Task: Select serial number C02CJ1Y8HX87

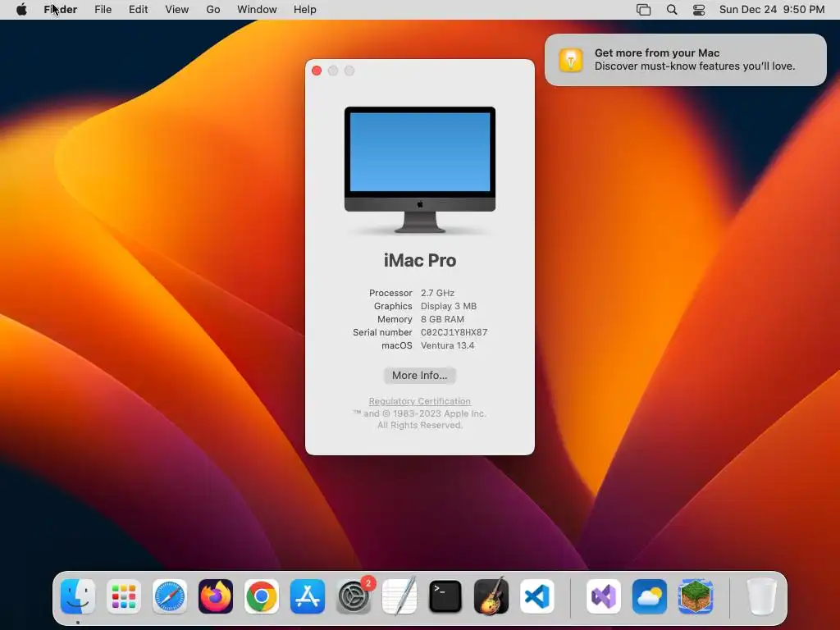Action: [x=454, y=333]
